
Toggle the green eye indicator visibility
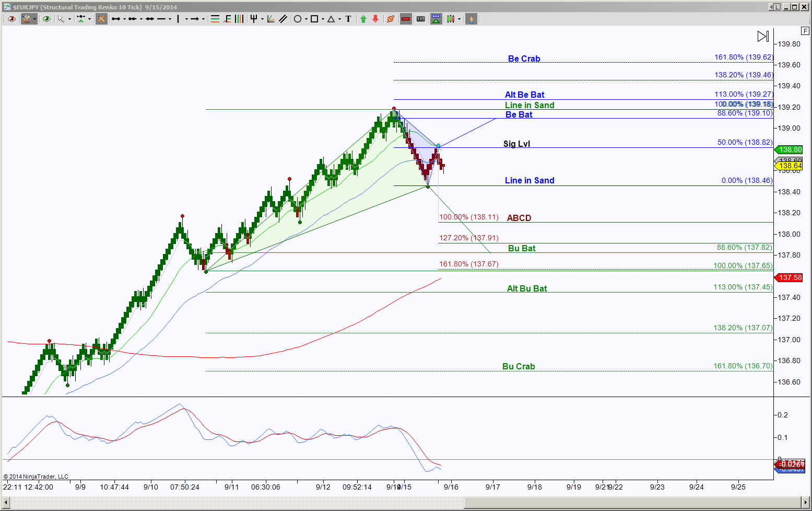46,19
